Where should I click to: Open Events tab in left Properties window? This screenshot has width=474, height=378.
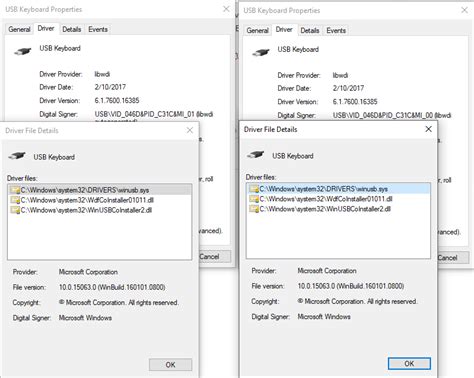(x=98, y=29)
